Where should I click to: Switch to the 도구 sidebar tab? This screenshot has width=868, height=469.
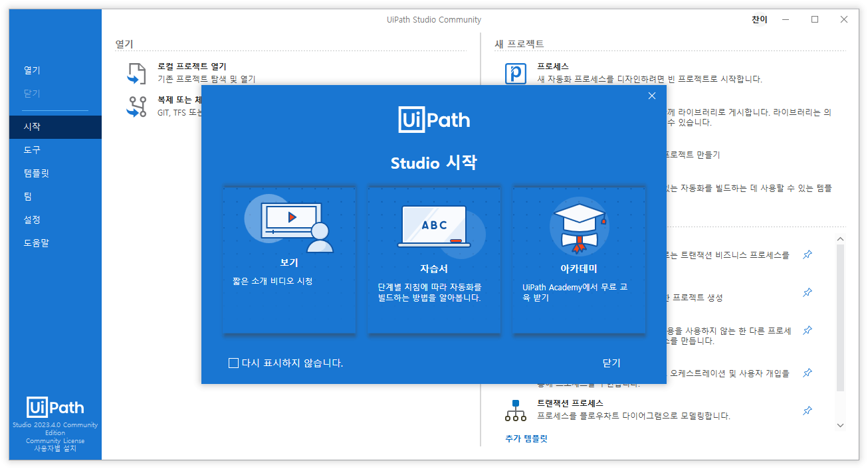[55, 150]
